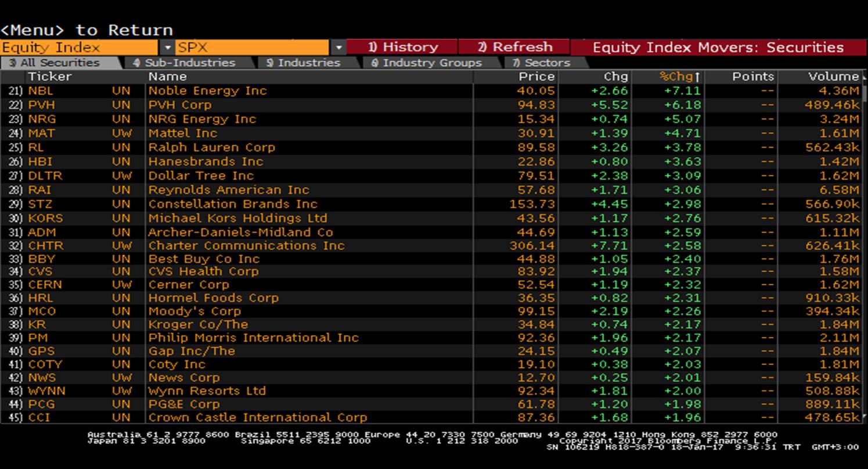
Task: Select Kroger Co/The name
Action: click(198, 325)
